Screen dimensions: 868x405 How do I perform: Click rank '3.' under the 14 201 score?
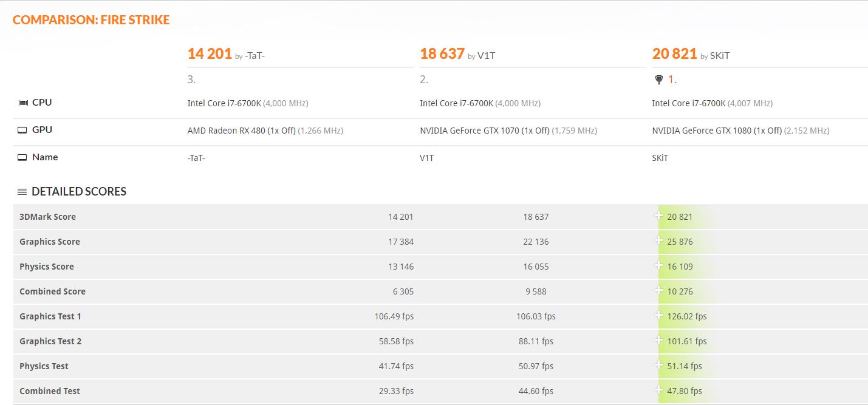click(191, 80)
